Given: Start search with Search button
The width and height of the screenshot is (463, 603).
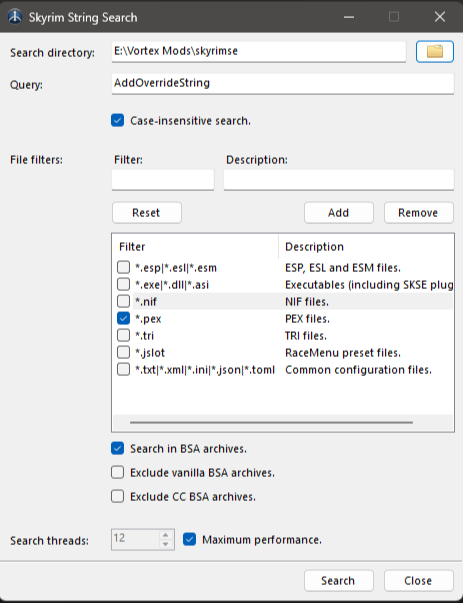Looking at the screenshot, I should pyautogui.click(x=338, y=580).
